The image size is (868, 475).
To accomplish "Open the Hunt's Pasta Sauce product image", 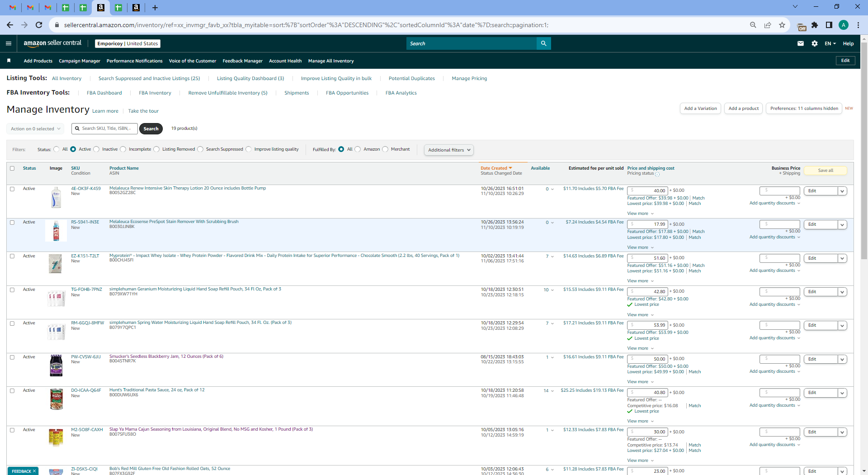I will pyautogui.click(x=56, y=399).
